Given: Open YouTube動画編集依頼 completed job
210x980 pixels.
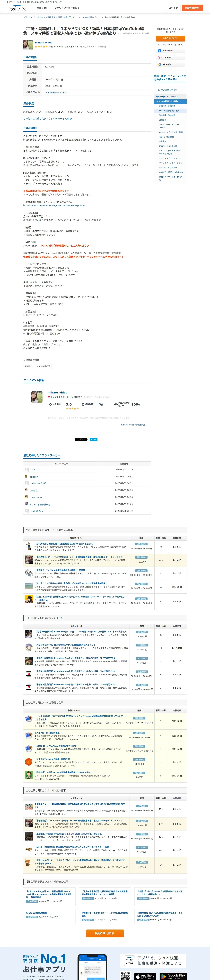Looking at the screenshot, I should [x=37, y=913].
